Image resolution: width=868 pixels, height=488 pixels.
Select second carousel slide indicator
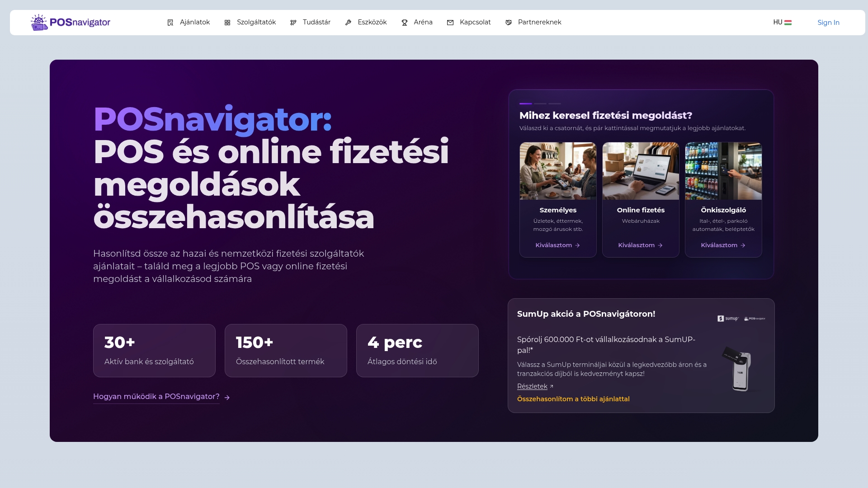tap(540, 103)
